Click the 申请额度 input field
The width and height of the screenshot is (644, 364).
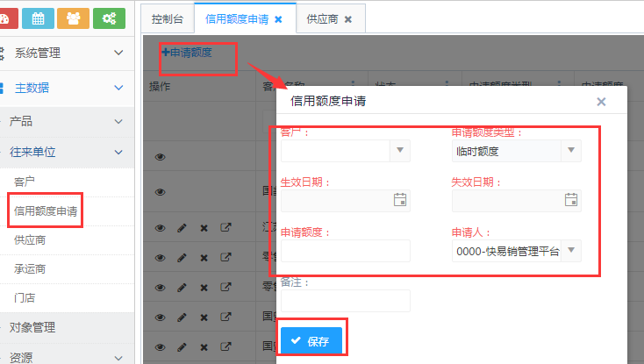[x=345, y=251]
